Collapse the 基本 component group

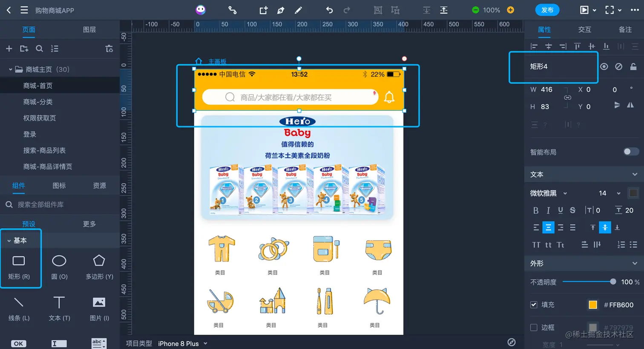pos(9,241)
